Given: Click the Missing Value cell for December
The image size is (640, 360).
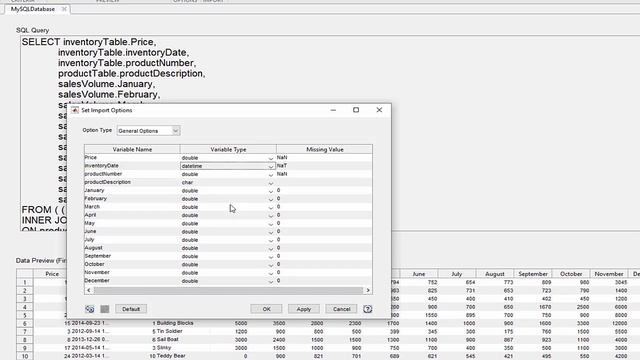Looking at the screenshot, I should tap(324, 280).
